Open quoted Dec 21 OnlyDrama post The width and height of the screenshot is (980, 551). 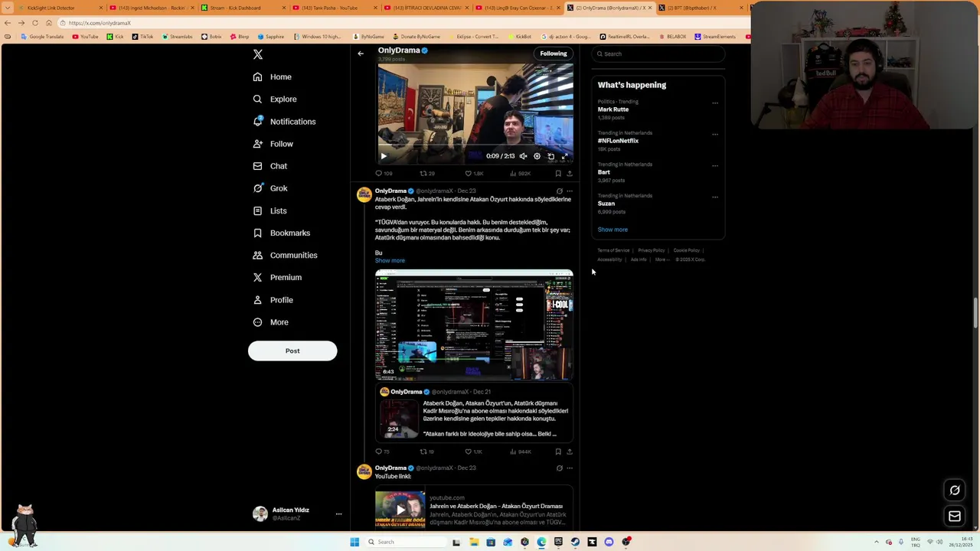click(474, 413)
